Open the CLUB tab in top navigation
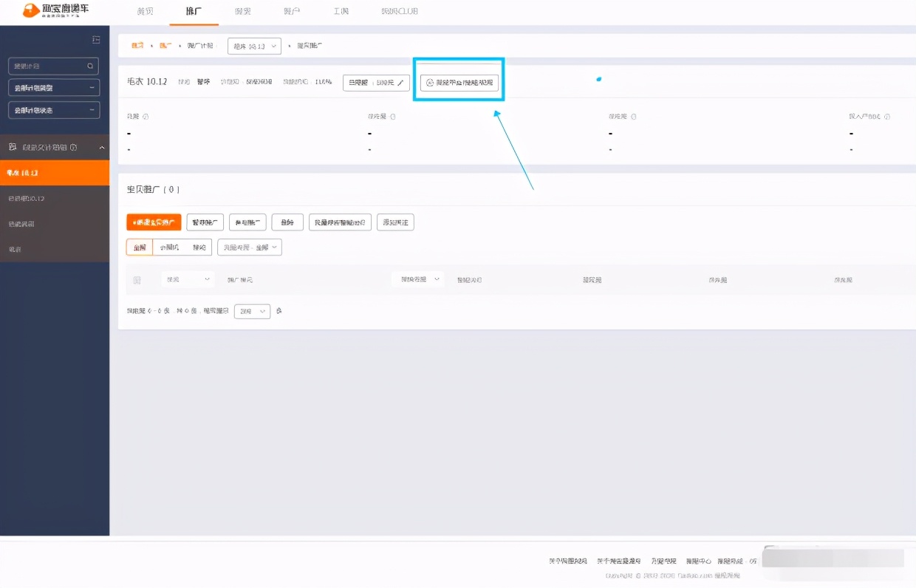This screenshot has height=588, width=916. 404,12
